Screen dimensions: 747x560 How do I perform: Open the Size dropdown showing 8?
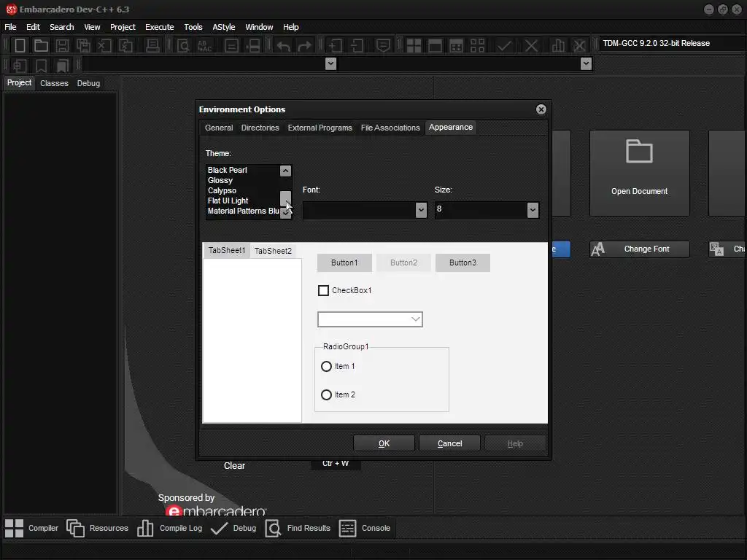[533, 210]
